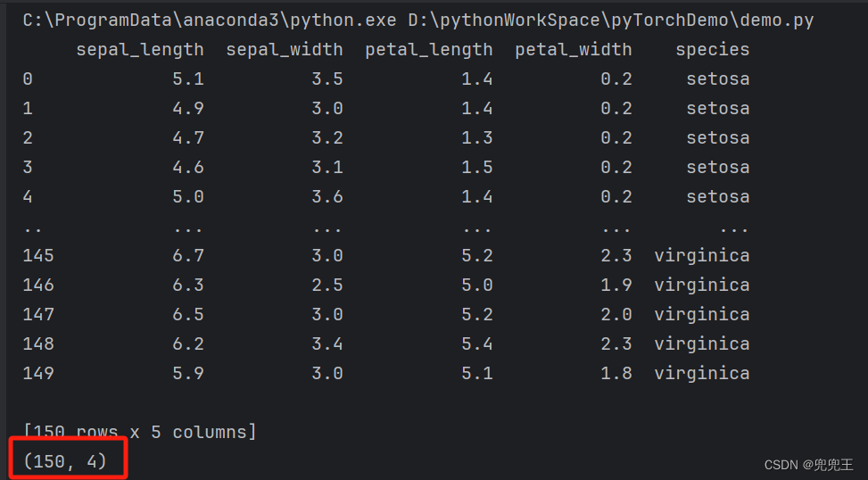Image resolution: width=868 pixels, height=480 pixels.
Task: Click sepal_length value 5.0 in row 4
Action: (188, 196)
